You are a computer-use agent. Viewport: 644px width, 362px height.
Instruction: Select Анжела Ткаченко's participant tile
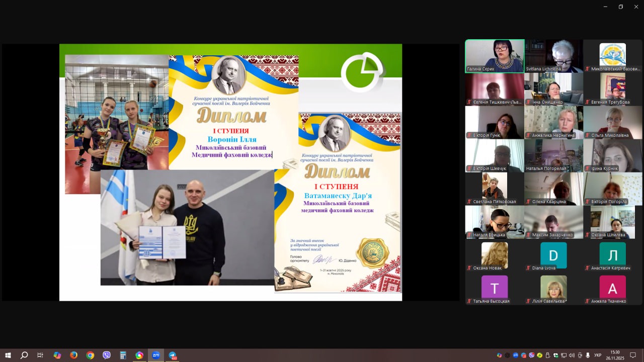(x=612, y=289)
